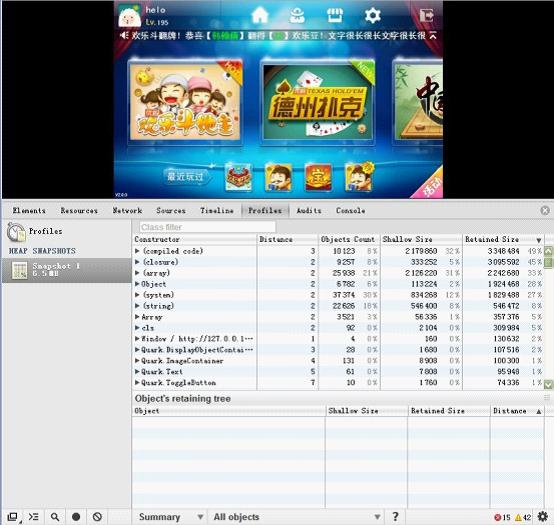Switch to the Console tab

point(350,211)
